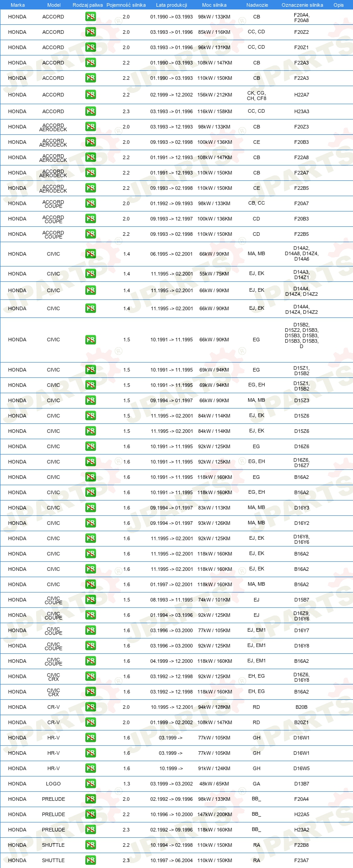The width and height of the screenshot is (353, 868).
Task: Click the fuel icon in the F20Z2 Accord row
Action: click(x=90, y=32)
